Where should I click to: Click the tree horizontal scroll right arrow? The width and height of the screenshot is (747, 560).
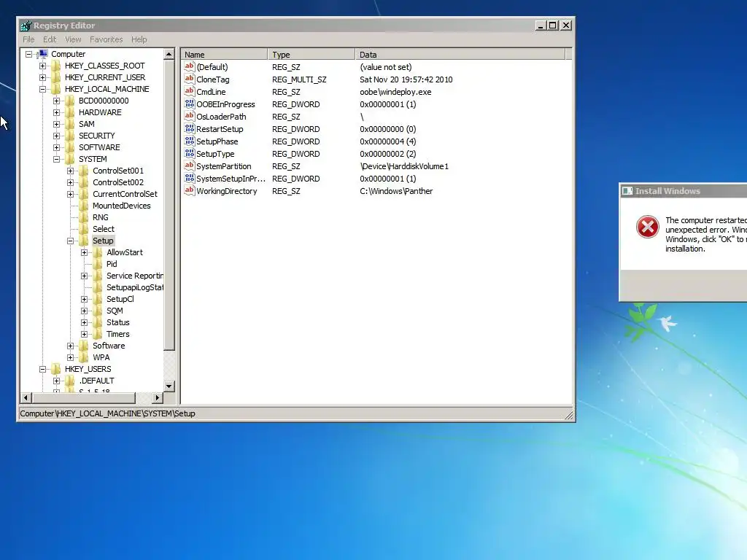coord(158,397)
